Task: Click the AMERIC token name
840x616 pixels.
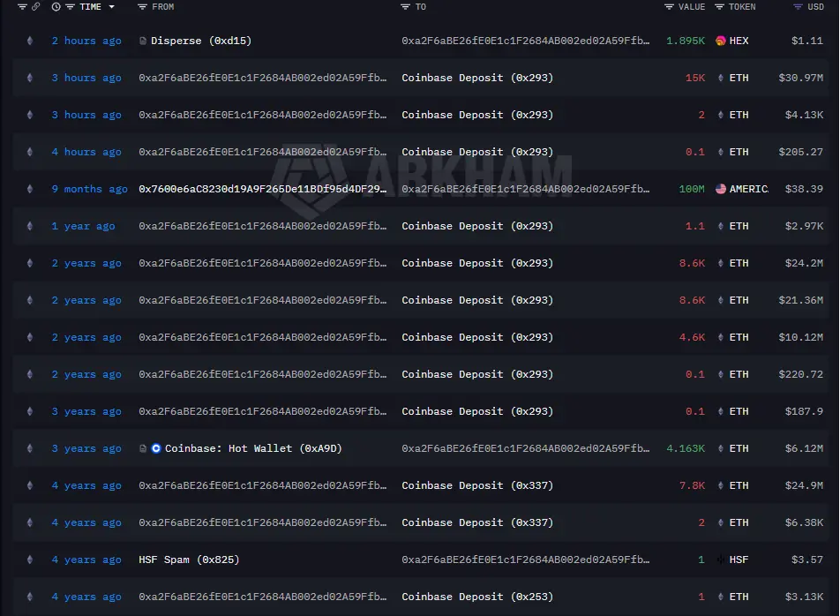Action: tap(748, 189)
